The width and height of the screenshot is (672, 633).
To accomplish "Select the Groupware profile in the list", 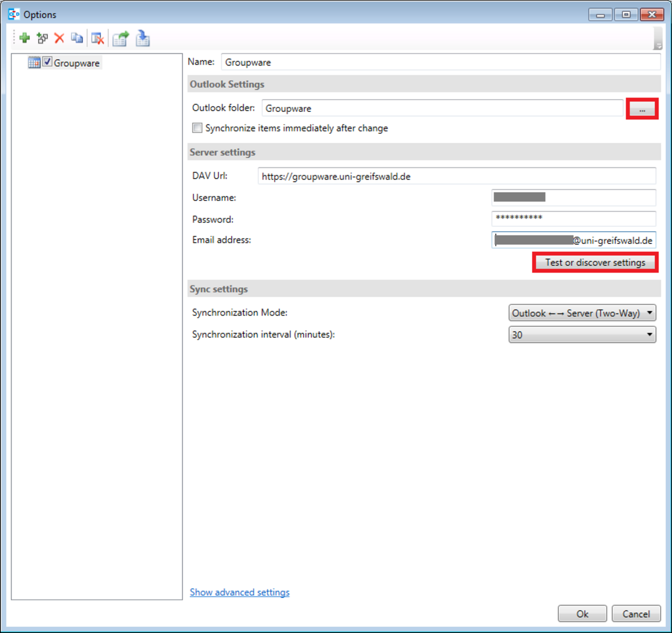I will pyautogui.click(x=77, y=63).
